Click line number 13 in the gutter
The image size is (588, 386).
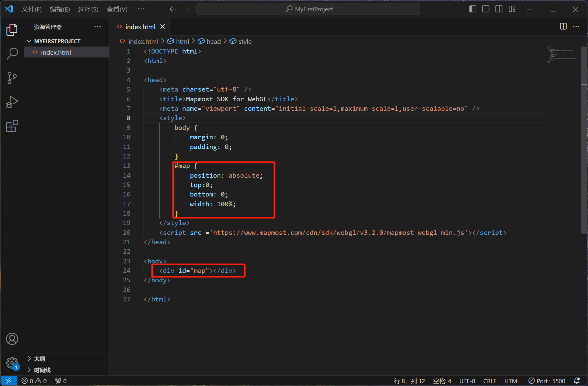click(127, 166)
